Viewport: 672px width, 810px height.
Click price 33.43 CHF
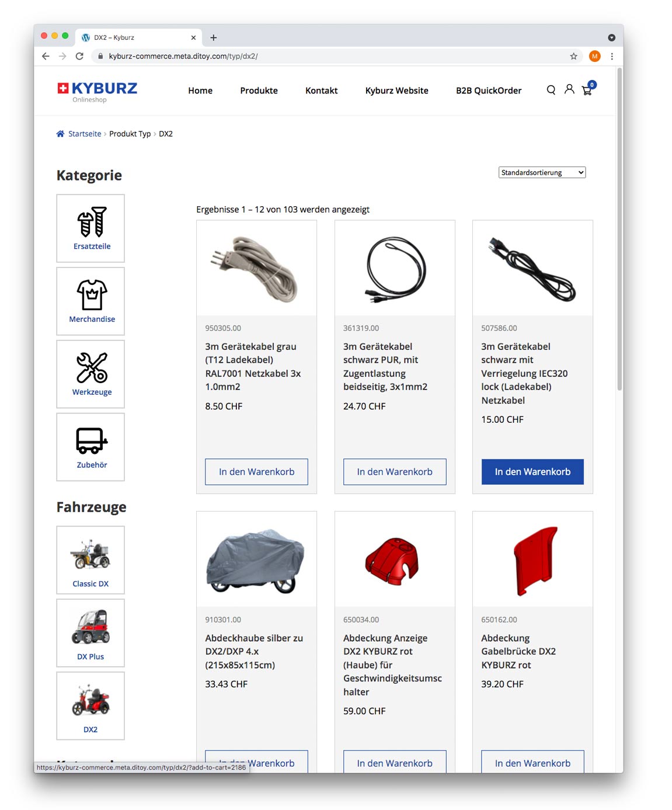pyautogui.click(x=227, y=684)
